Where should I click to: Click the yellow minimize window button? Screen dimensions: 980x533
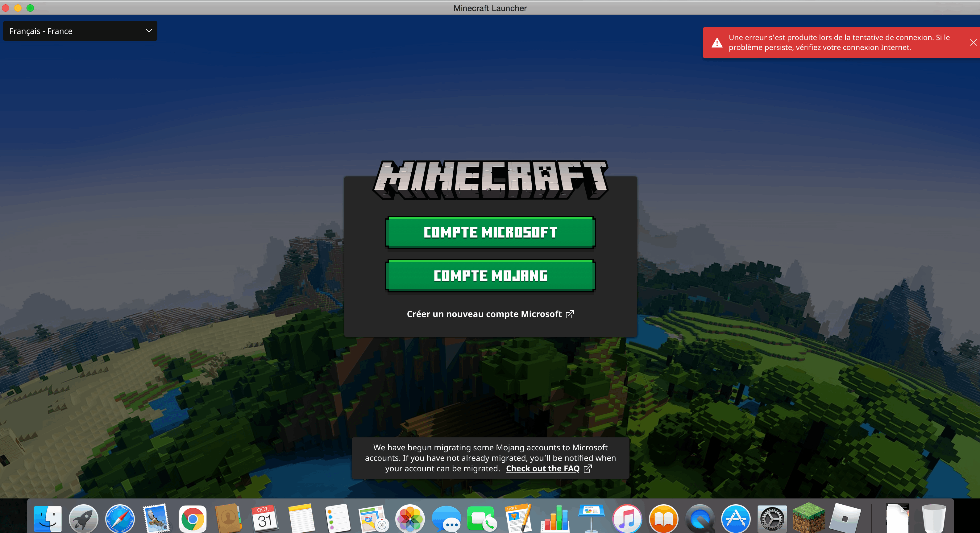(x=18, y=8)
